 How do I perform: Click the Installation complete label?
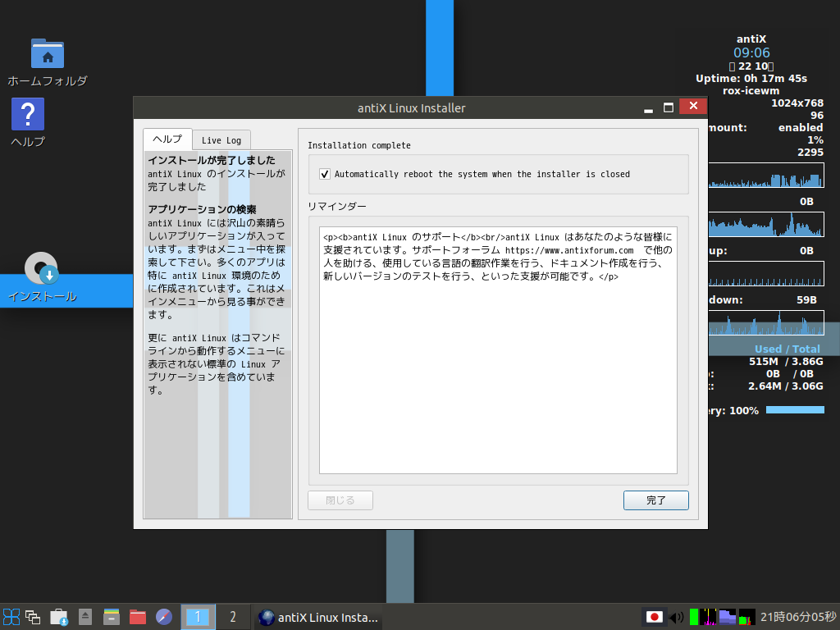[x=359, y=145]
